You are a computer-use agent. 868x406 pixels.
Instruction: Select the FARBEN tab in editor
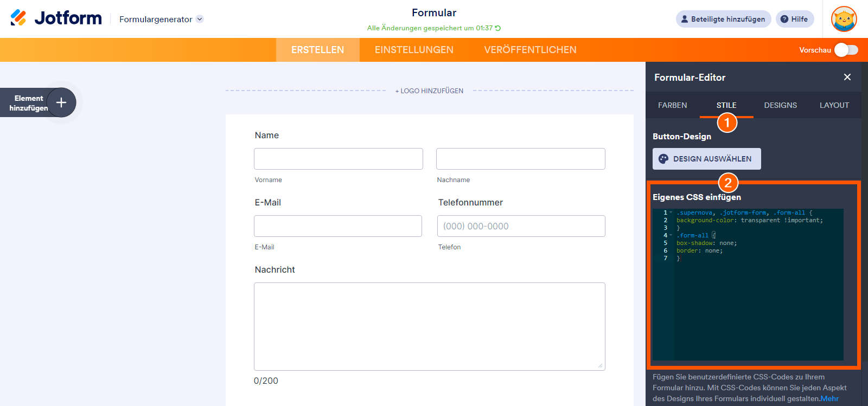click(x=672, y=105)
